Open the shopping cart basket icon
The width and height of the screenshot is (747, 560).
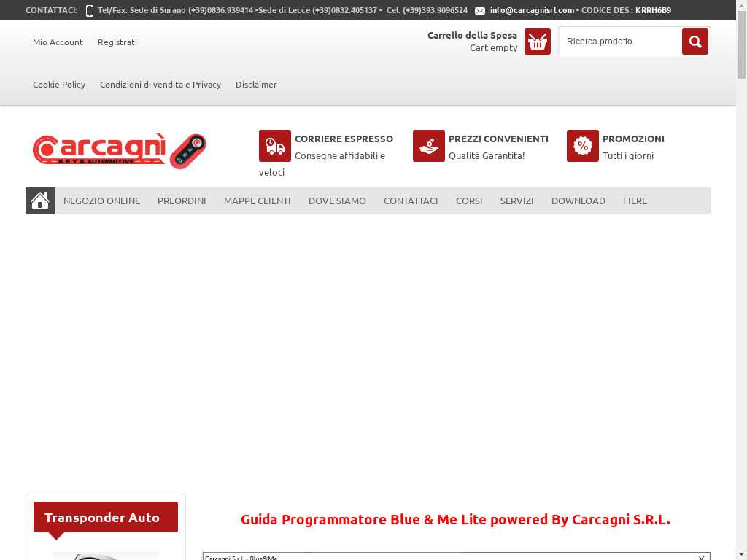pos(538,42)
